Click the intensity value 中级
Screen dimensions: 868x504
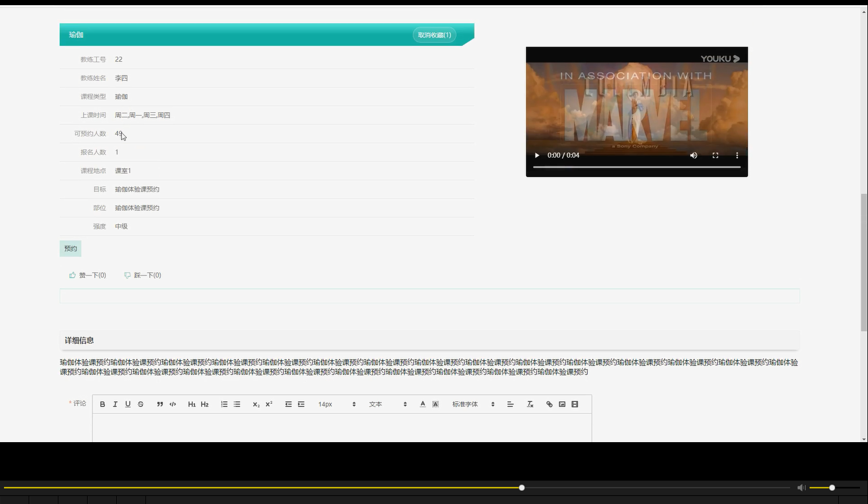121,226
